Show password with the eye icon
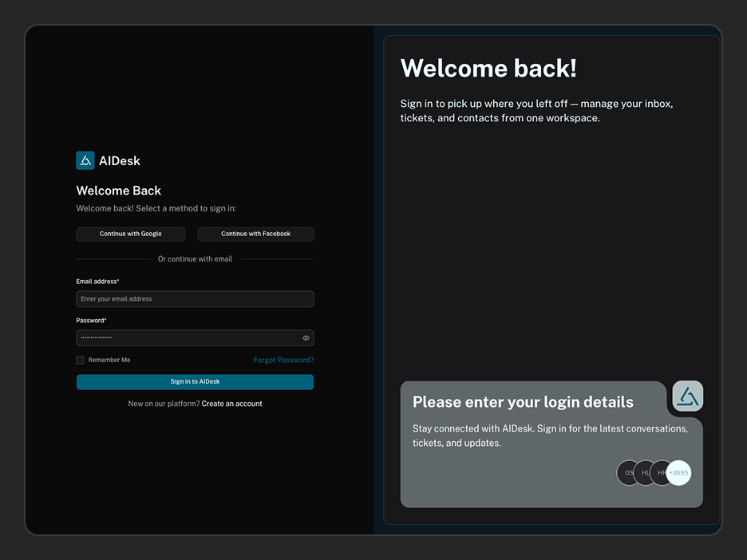This screenshot has height=560, width=747. tap(306, 338)
